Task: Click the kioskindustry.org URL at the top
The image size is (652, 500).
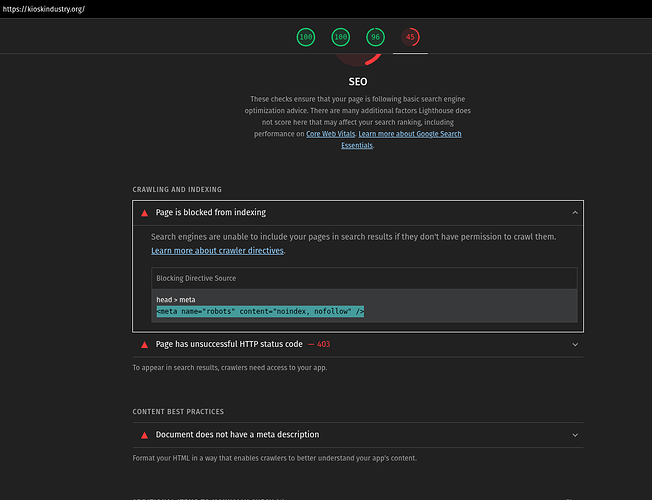Action: [44, 9]
